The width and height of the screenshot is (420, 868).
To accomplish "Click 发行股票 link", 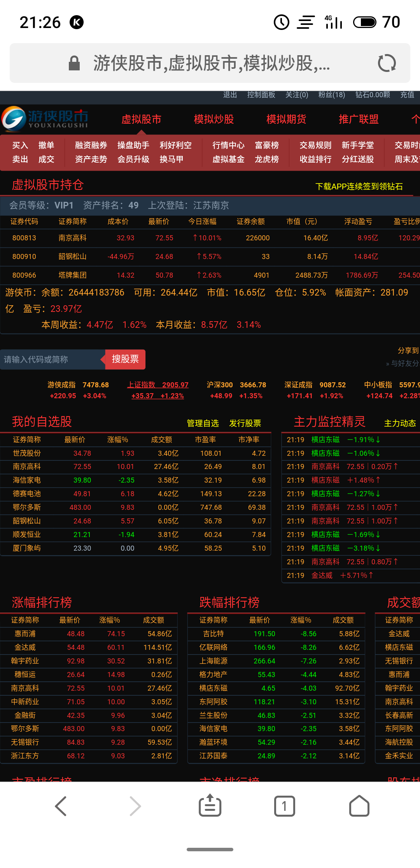I will [245, 423].
